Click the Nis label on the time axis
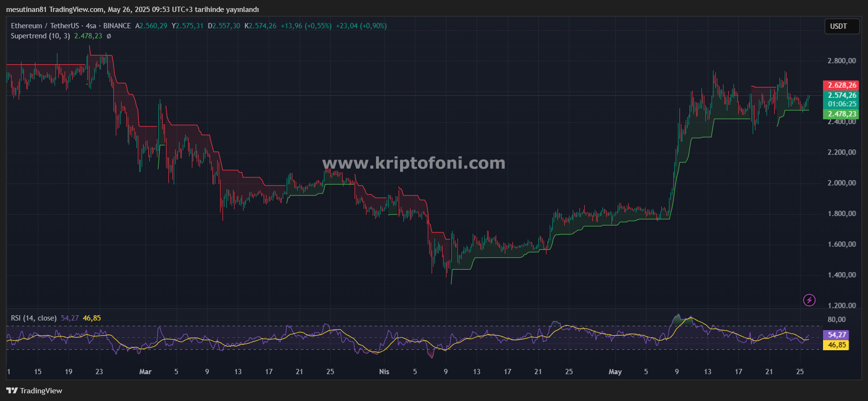Viewport: 868px width, 401px height. pyautogui.click(x=384, y=372)
